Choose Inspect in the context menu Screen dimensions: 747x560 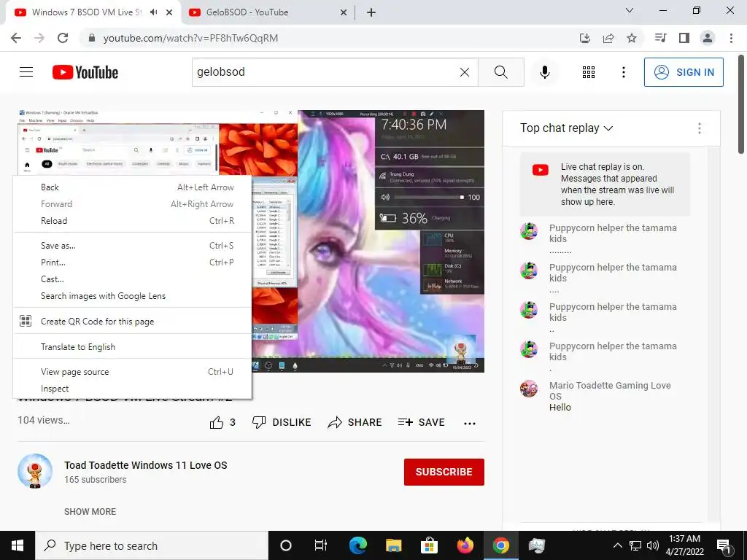click(133, 389)
